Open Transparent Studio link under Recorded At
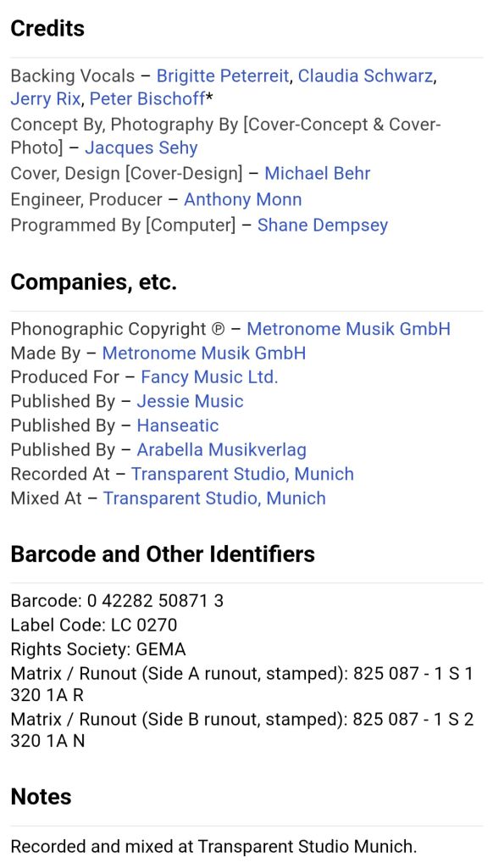Viewport: 493px width, 868px height. [242, 475]
